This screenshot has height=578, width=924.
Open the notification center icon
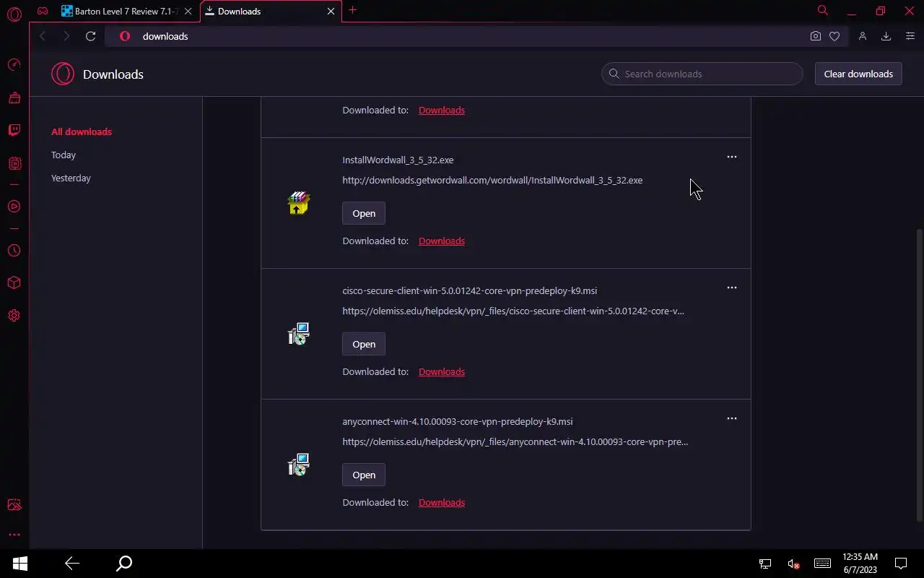coord(901,564)
